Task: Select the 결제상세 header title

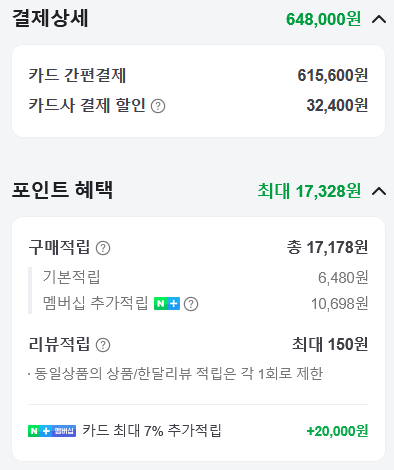Action: click(x=50, y=18)
